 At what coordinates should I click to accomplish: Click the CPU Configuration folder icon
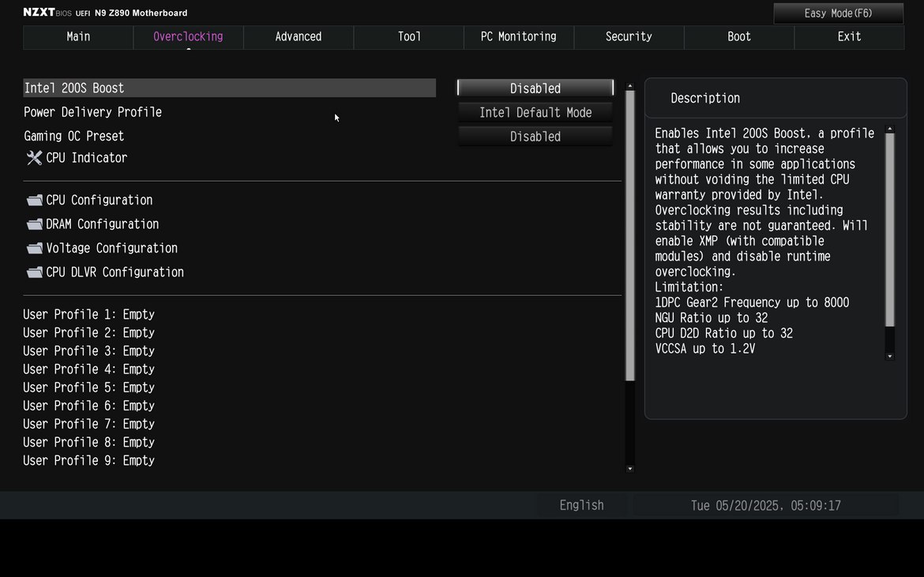click(x=35, y=200)
